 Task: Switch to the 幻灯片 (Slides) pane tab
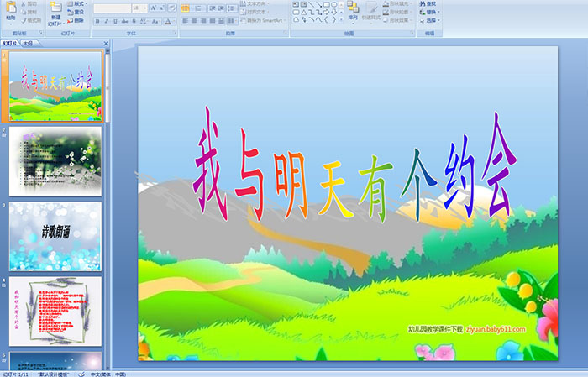point(10,44)
